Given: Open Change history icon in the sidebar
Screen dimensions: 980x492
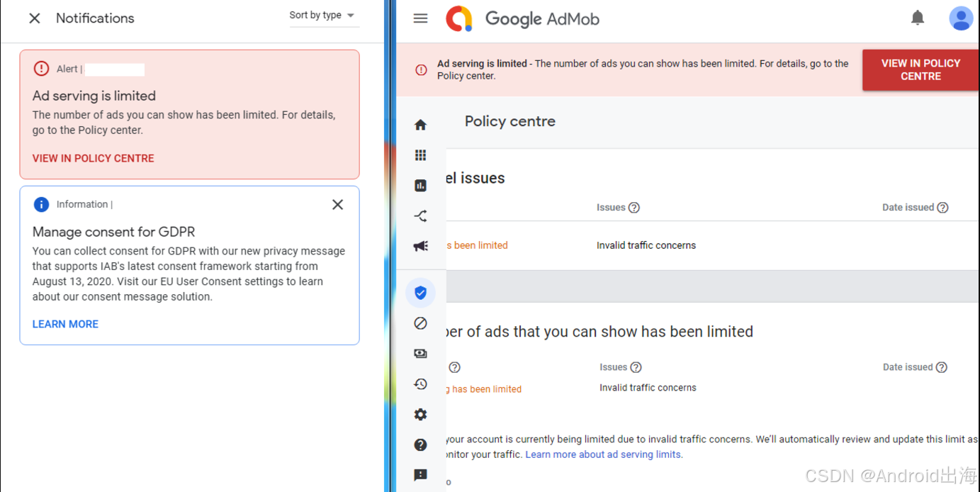Looking at the screenshot, I should 420,384.
